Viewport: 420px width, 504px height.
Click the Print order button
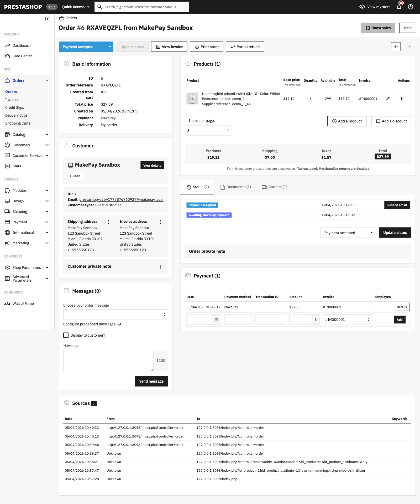(x=207, y=47)
